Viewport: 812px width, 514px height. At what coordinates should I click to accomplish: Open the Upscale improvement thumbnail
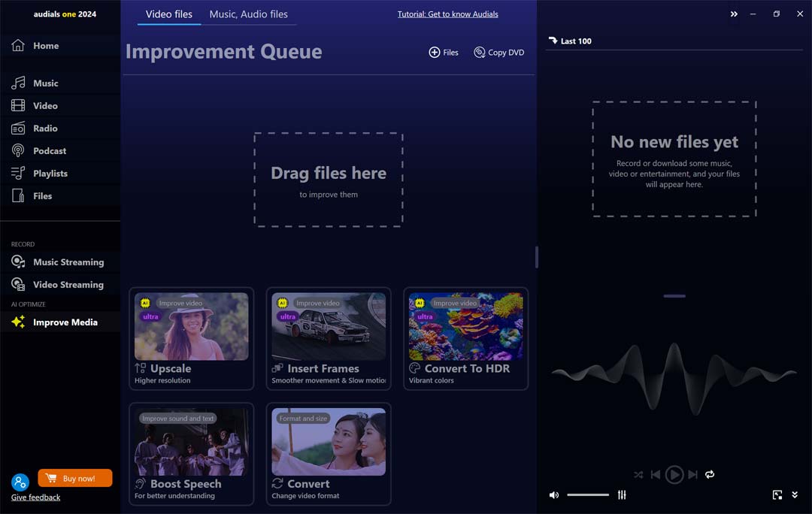191,325
